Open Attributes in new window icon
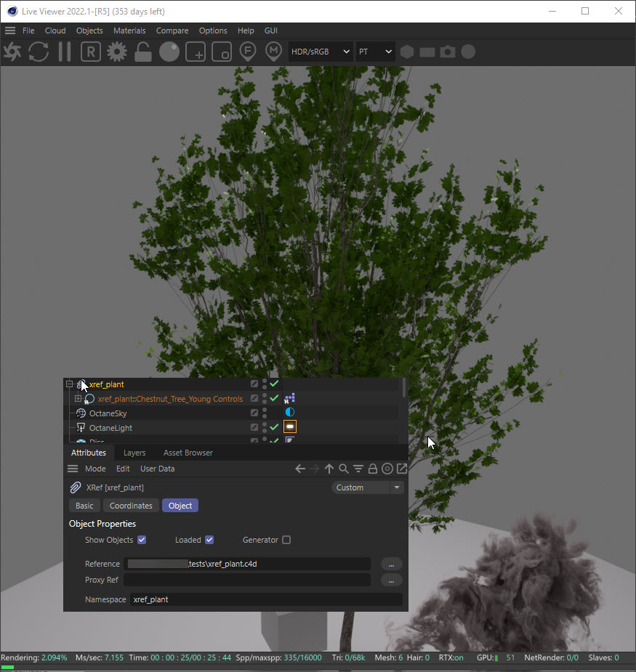The image size is (636, 672). click(x=402, y=469)
